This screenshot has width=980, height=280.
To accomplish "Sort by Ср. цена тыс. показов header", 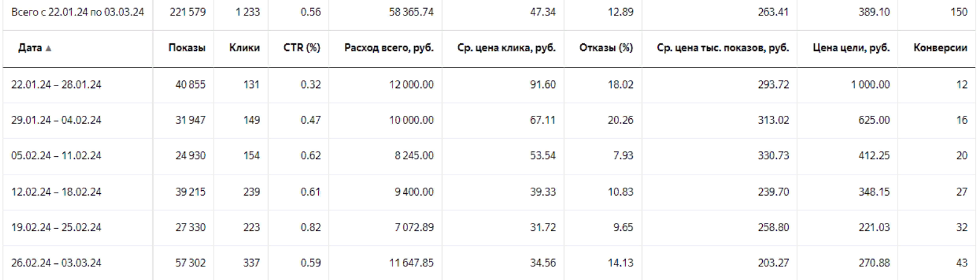I will [723, 48].
